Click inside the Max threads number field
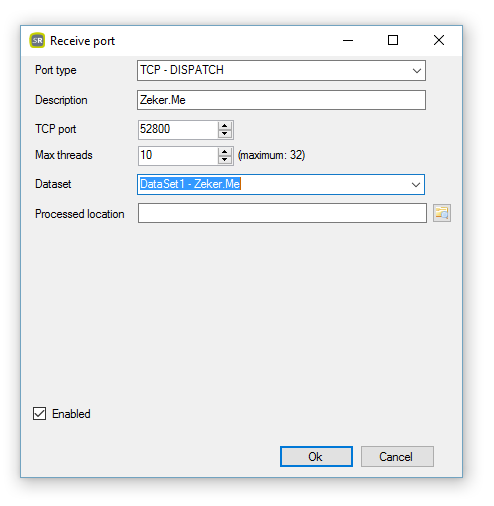Viewport: 494px width, 506px height. [x=178, y=156]
